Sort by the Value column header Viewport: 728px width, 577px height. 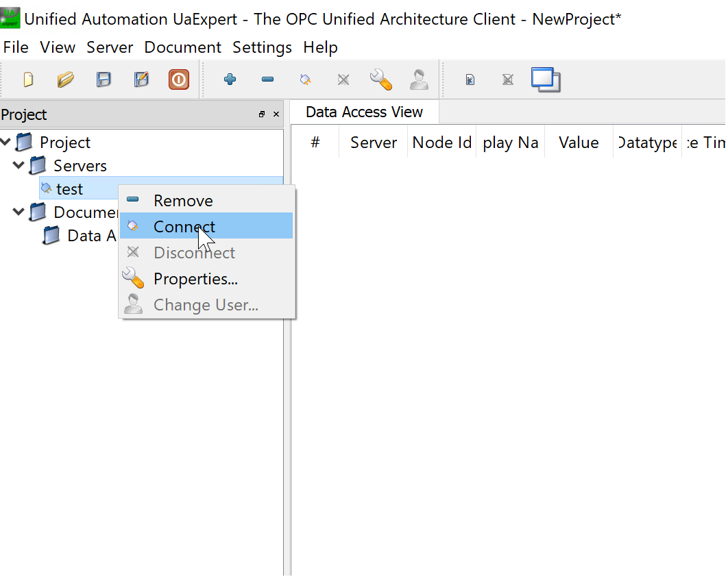[579, 142]
